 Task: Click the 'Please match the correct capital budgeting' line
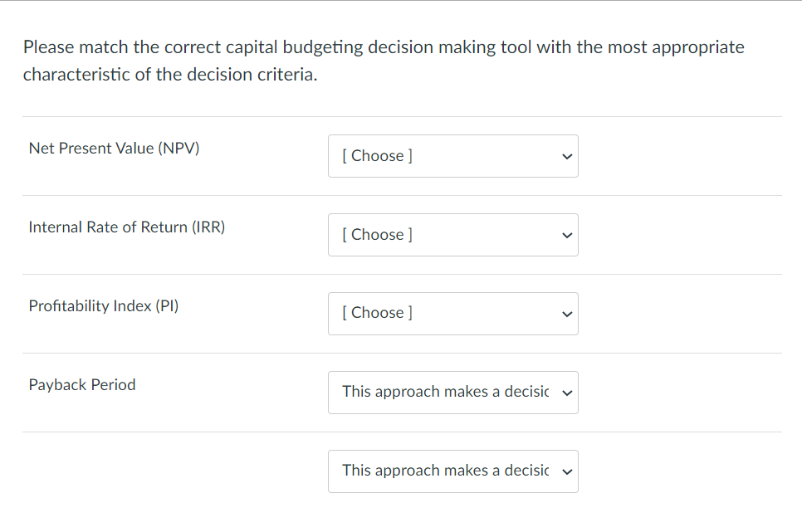(x=383, y=47)
